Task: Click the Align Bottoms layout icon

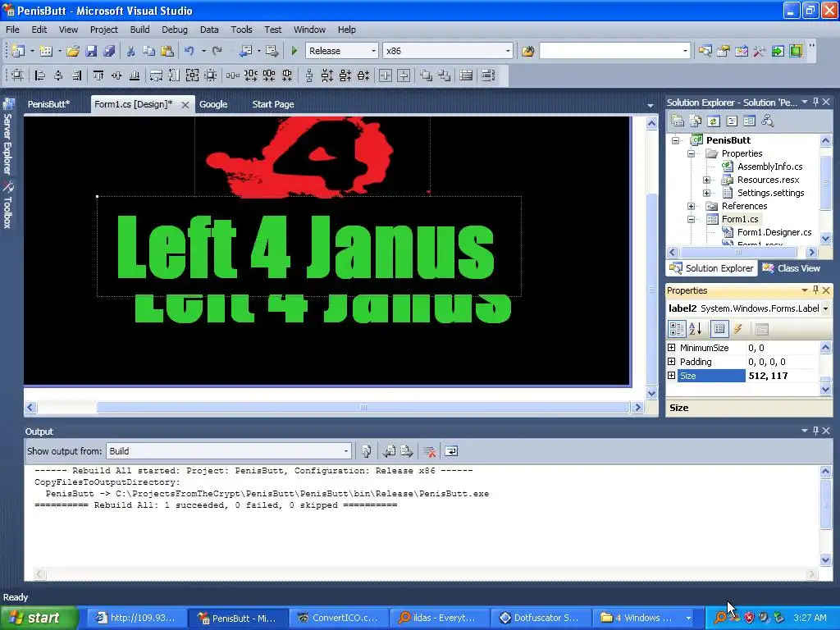Action: tap(135, 75)
